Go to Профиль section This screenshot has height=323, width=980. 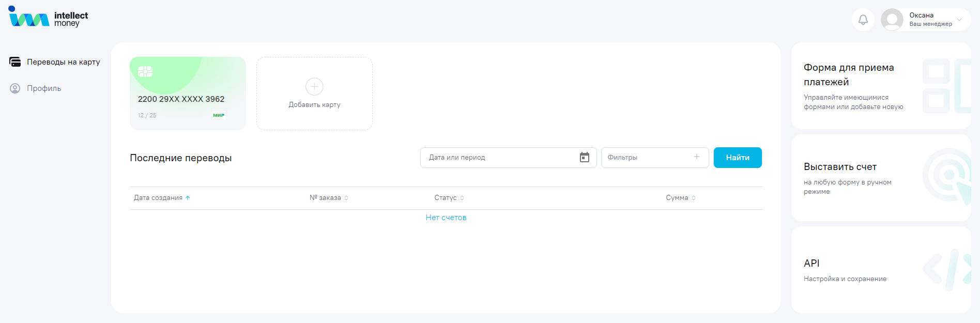pyautogui.click(x=44, y=88)
